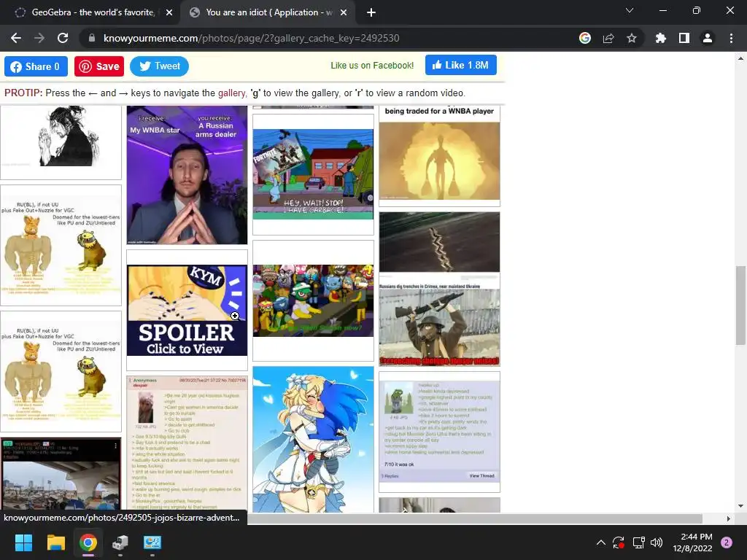Open the anime girl hugging Sonic artwork
The height and width of the screenshot is (560, 747).
click(313, 439)
